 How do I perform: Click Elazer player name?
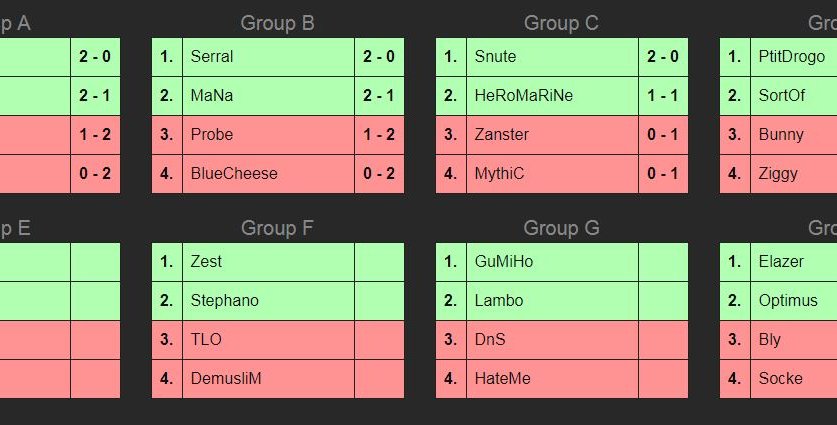781,262
